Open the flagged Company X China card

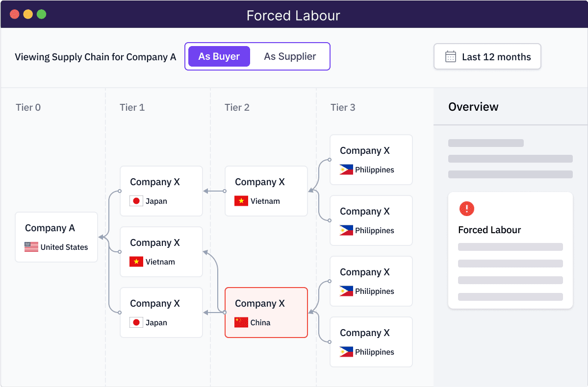click(266, 312)
